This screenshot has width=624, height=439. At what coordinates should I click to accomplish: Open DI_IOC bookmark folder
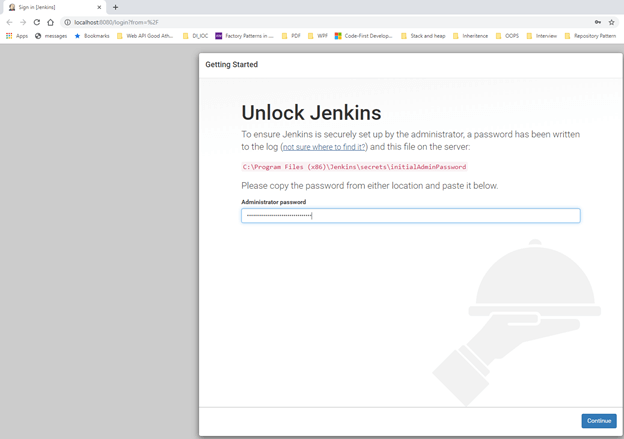tap(195, 36)
